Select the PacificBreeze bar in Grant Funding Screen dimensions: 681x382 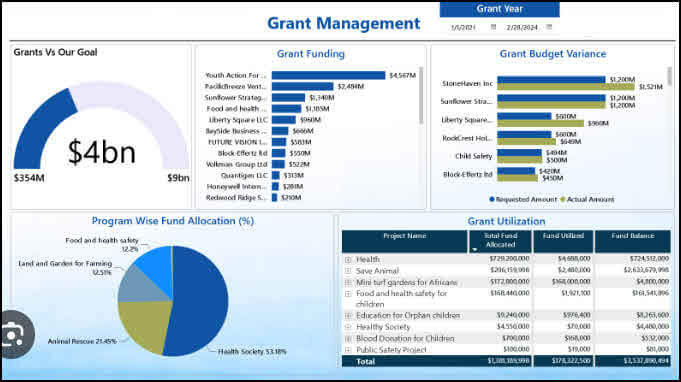[x=303, y=86]
